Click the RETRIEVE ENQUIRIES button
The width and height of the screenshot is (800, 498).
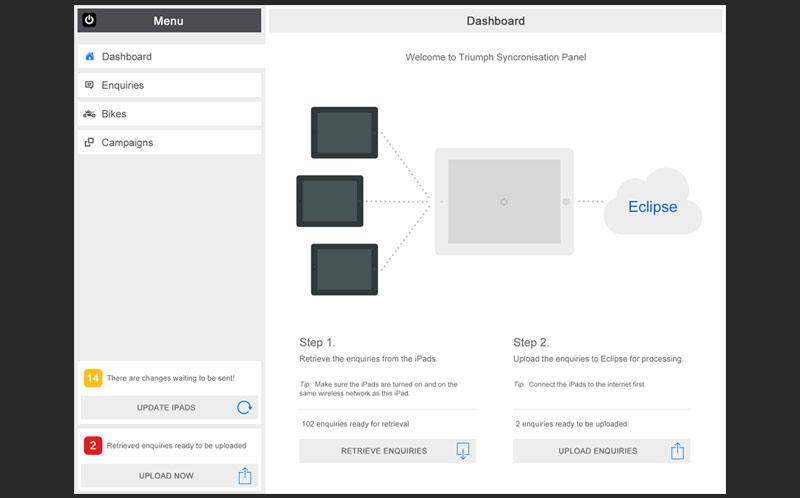385,451
